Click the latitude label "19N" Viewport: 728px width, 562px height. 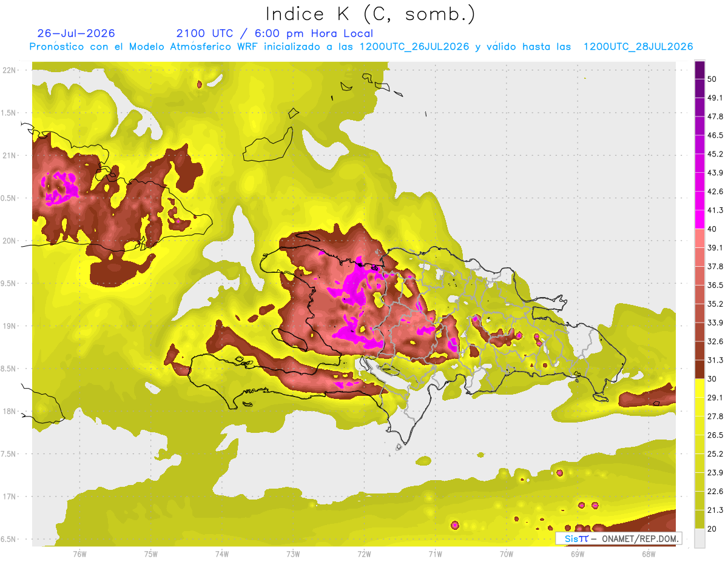pos(10,326)
